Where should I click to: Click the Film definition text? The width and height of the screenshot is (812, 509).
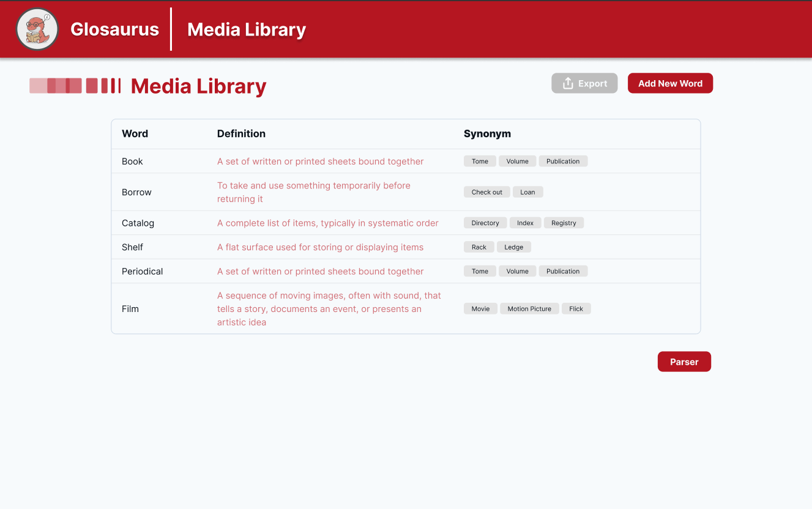329,309
